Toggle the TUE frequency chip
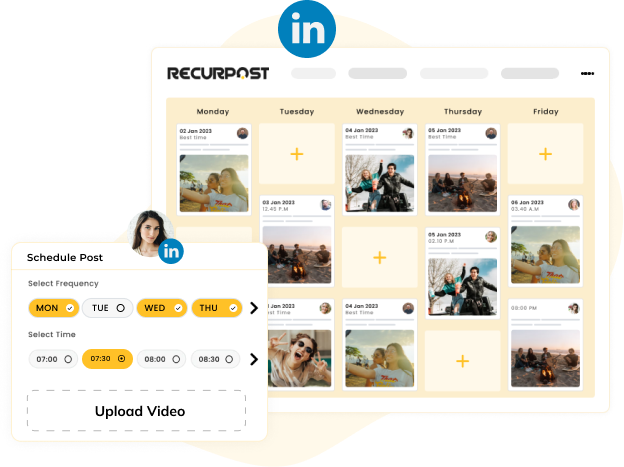Viewport: 624px width, 467px height. 107,308
